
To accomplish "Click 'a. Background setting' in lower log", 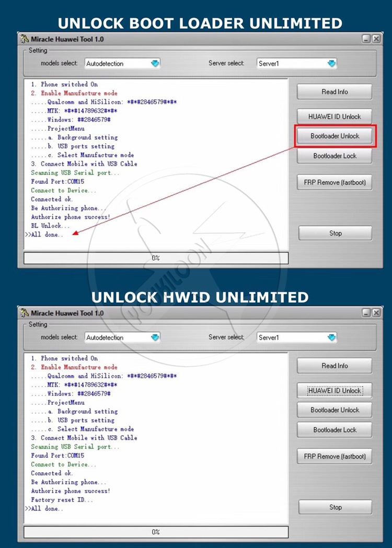I will [75, 411].
